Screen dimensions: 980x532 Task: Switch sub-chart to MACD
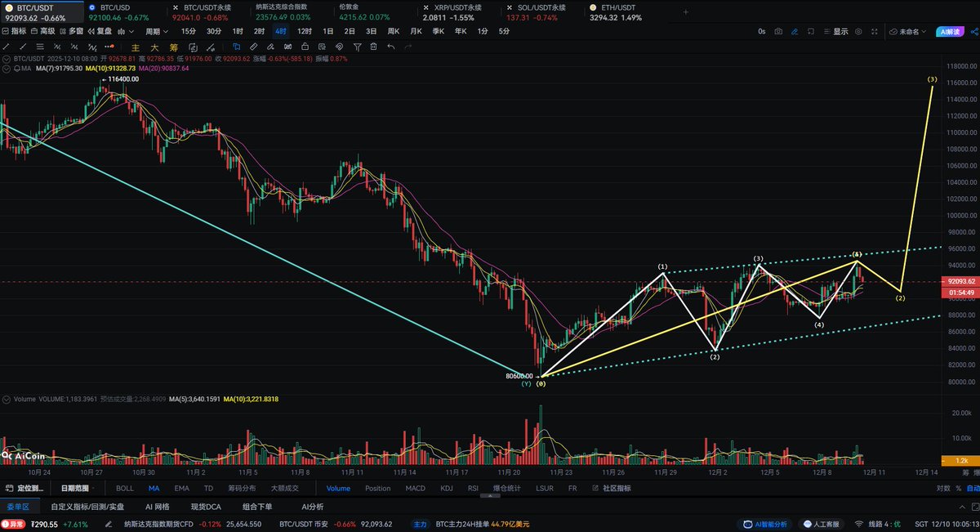[x=415, y=488]
